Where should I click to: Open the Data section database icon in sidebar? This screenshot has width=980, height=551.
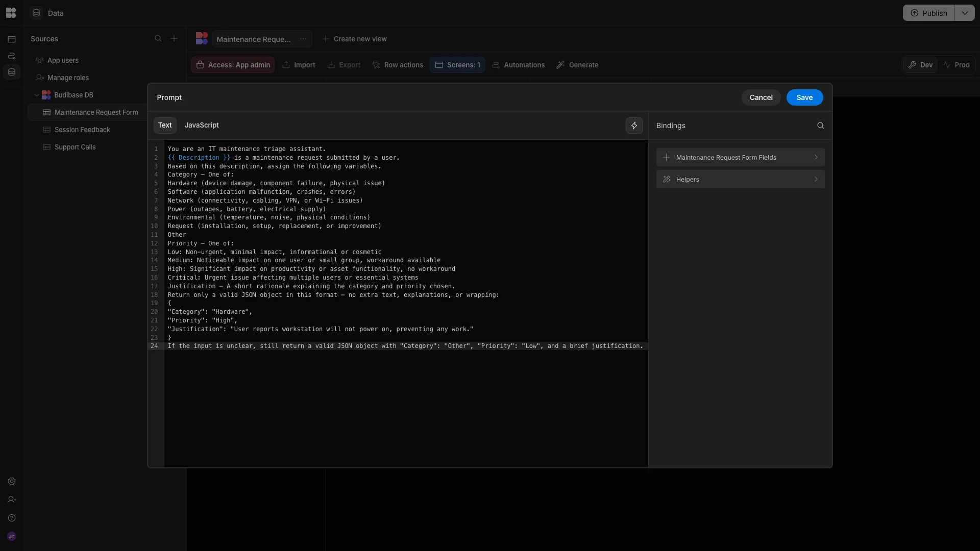tap(12, 72)
